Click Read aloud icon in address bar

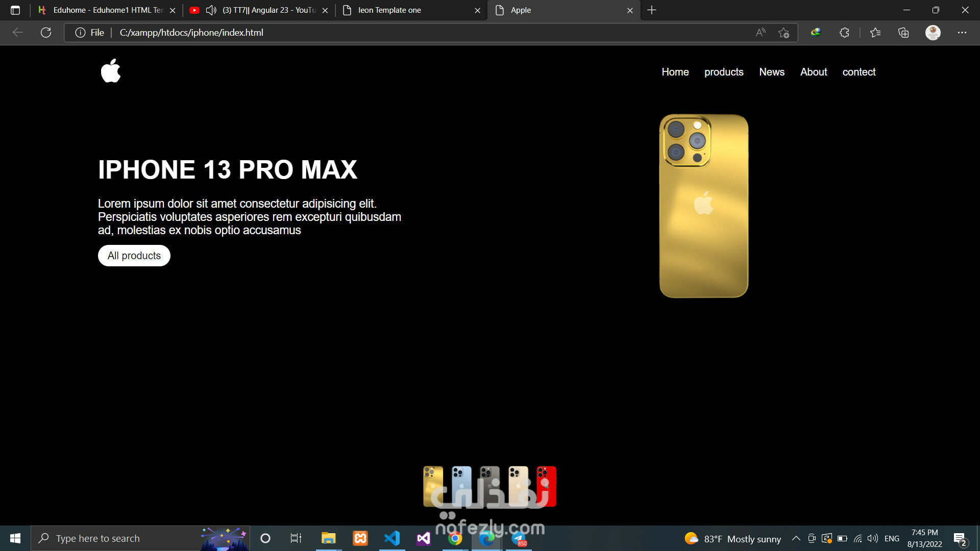[761, 33]
